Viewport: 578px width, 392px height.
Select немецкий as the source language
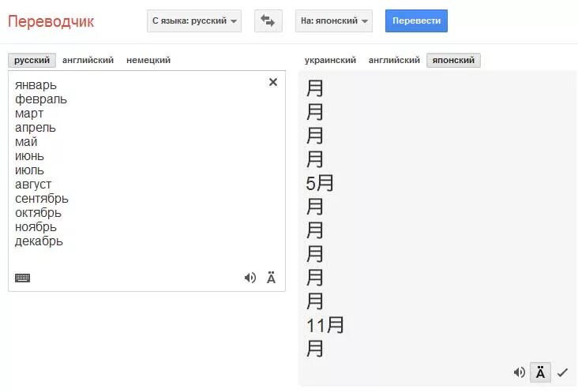coord(148,60)
